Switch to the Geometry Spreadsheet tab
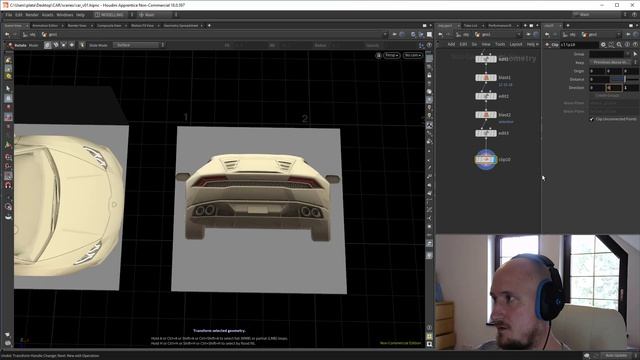Image resolution: width=640 pixels, height=360 pixels. pos(181,25)
